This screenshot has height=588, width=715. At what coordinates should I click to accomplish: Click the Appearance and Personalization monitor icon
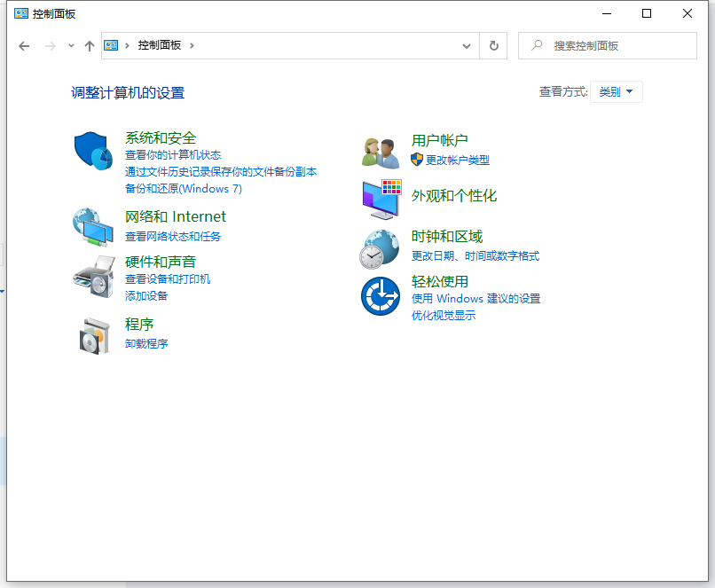(x=381, y=199)
